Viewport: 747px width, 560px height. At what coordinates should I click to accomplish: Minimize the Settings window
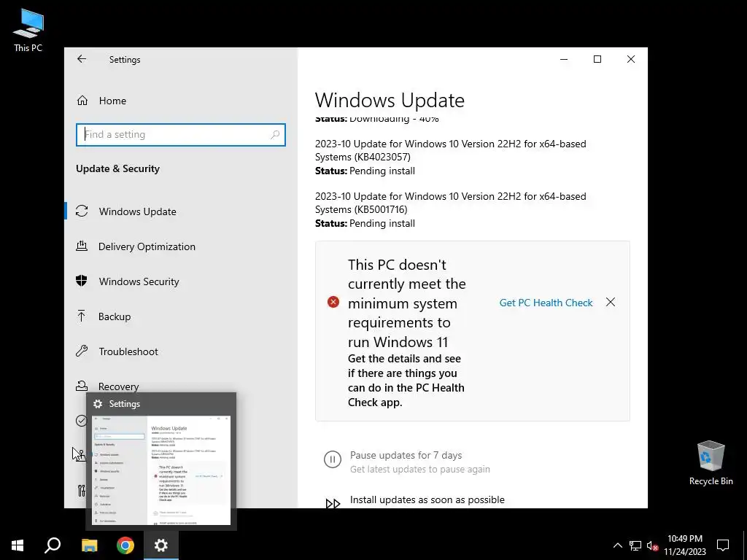(x=564, y=59)
